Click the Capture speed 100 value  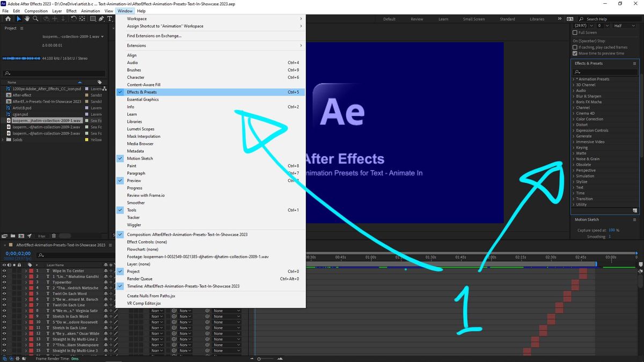pyautogui.click(x=611, y=231)
